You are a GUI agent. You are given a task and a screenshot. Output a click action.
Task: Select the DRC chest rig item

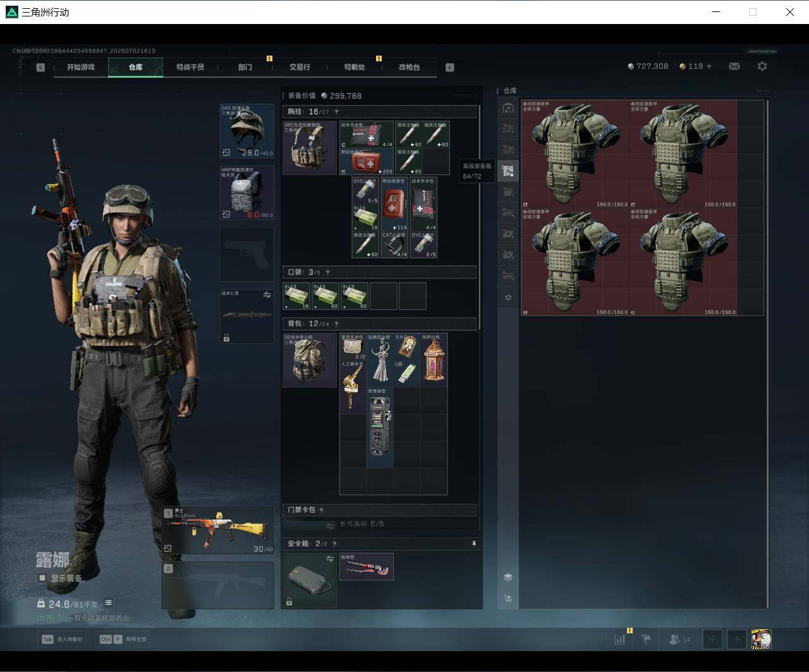(310, 148)
